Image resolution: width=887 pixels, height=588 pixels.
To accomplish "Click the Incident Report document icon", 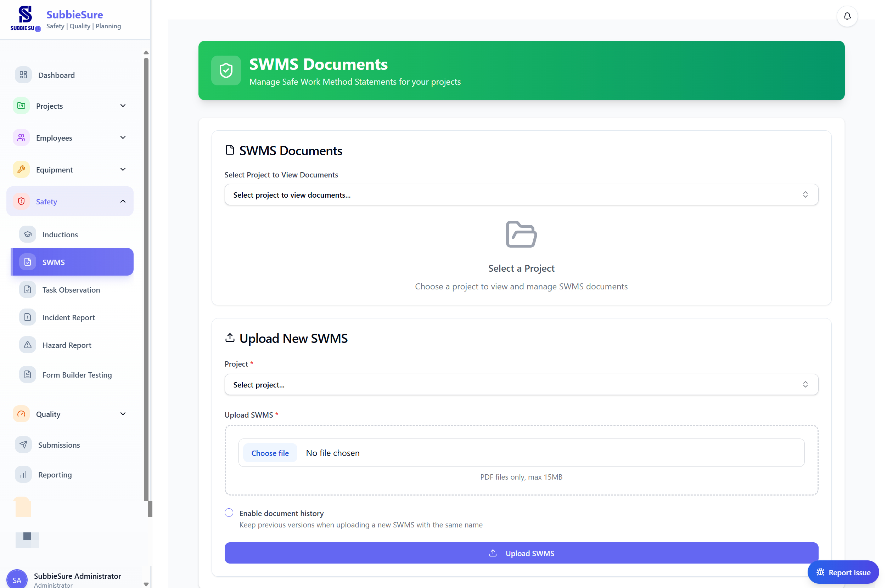I will [28, 317].
